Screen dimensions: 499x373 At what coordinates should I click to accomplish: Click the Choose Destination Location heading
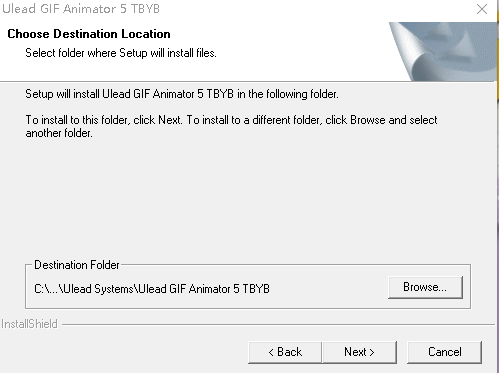(x=89, y=34)
